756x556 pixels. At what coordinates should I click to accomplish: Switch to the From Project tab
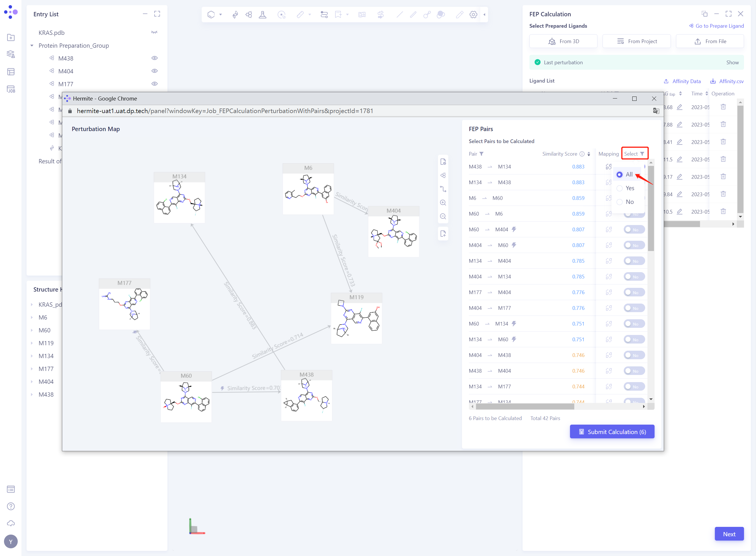tap(636, 41)
